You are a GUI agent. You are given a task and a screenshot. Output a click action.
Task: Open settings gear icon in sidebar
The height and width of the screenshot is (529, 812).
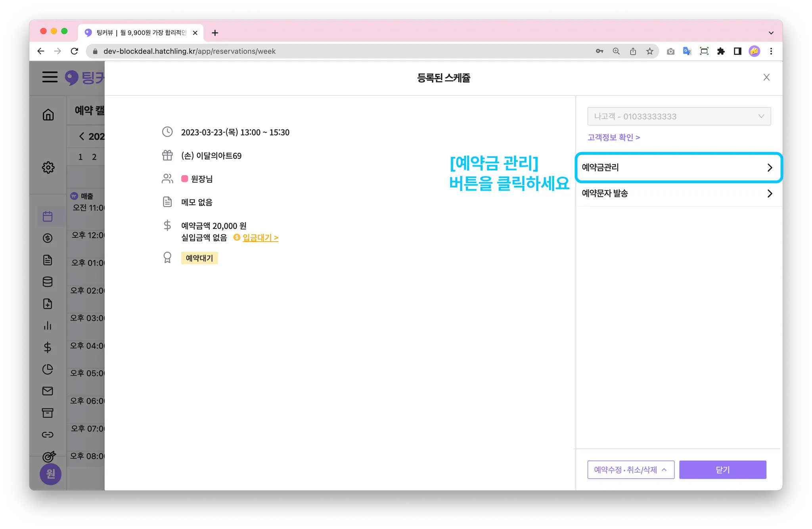coord(48,167)
